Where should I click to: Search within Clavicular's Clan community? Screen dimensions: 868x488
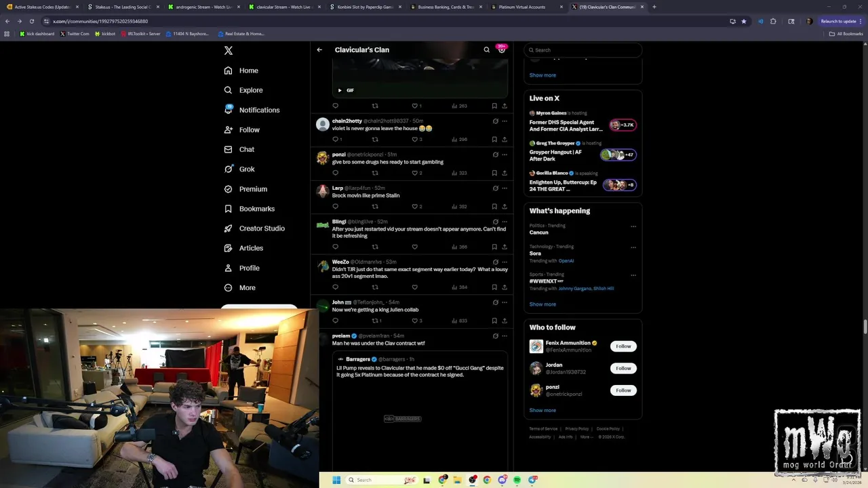pyautogui.click(x=486, y=49)
